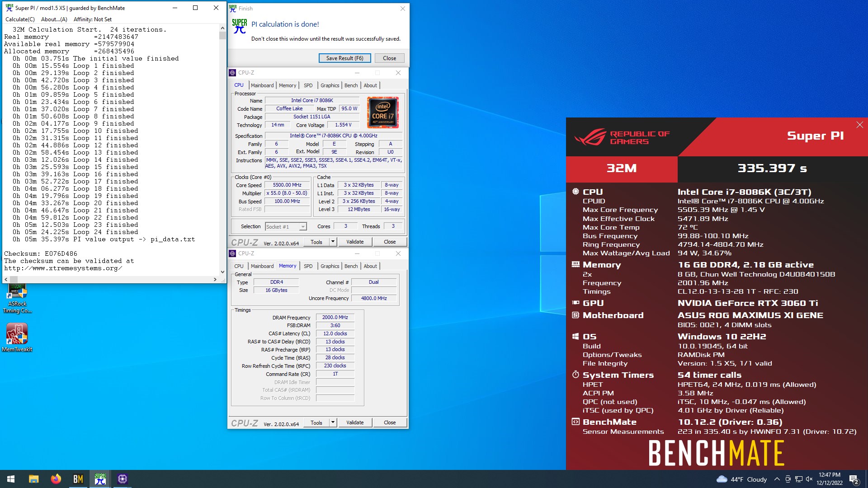Click the Republic of Gamers logo
The width and height of the screenshot is (868, 488).
click(x=621, y=137)
